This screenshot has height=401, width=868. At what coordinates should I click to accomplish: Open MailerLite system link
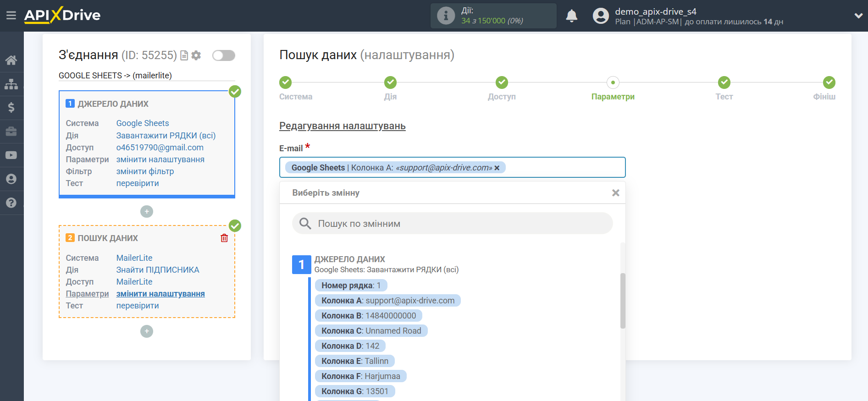point(134,258)
